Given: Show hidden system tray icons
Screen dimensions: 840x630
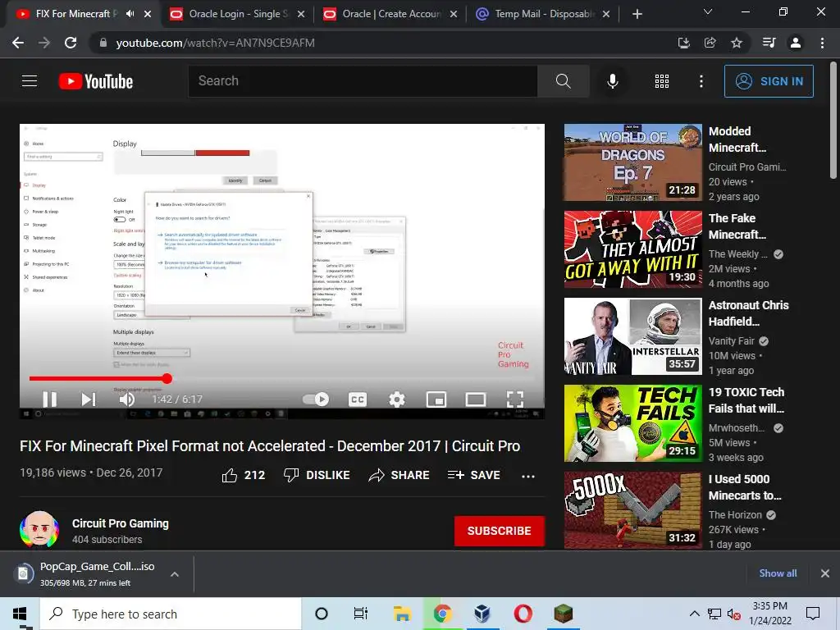Looking at the screenshot, I should click(x=694, y=614).
